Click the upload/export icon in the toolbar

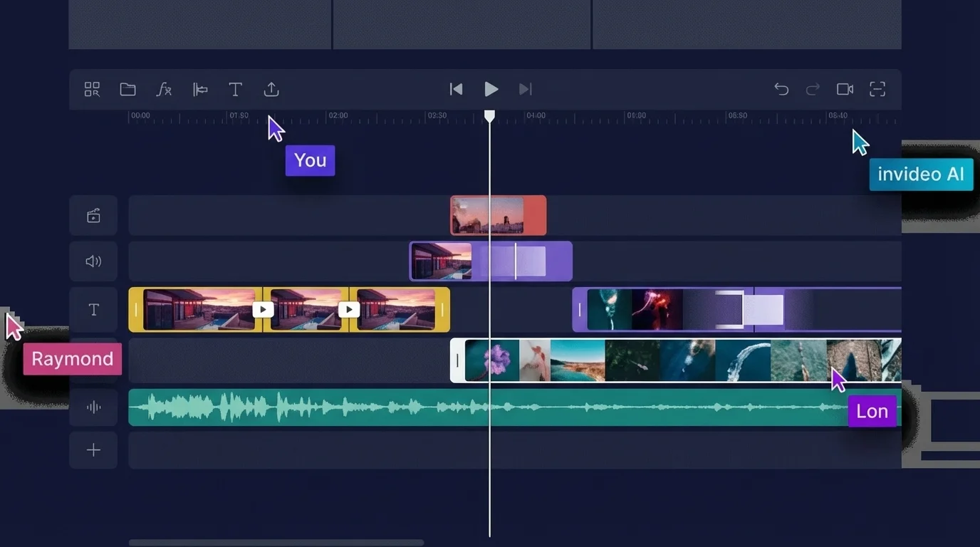point(271,89)
